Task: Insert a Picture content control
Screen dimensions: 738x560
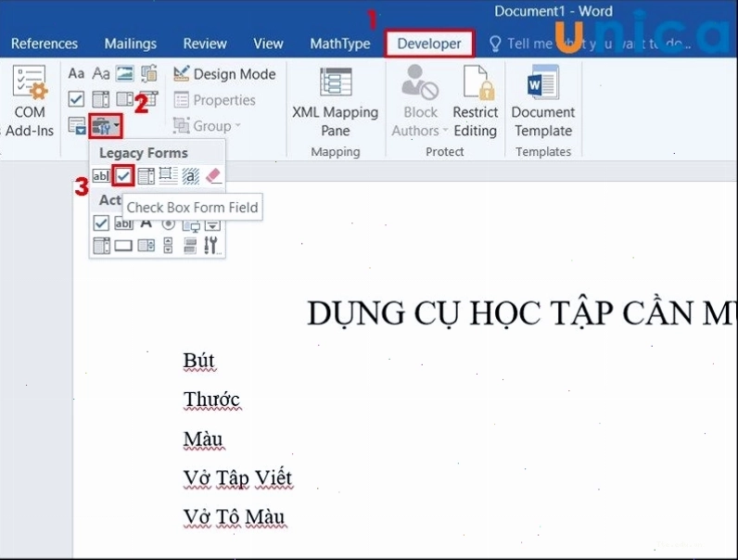Action: (x=125, y=74)
